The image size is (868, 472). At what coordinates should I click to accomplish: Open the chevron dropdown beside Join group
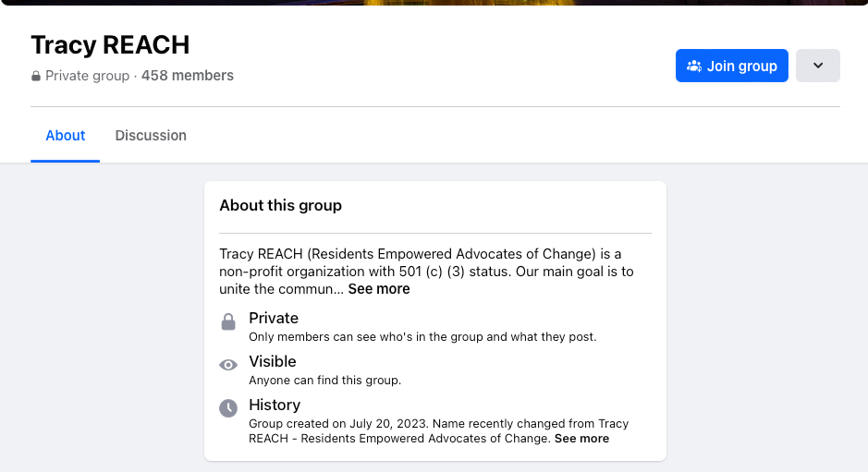tap(817, 66)
